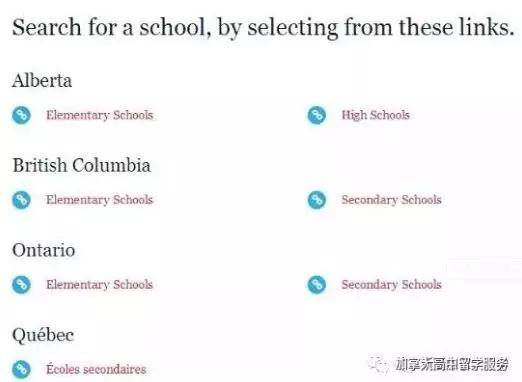Open British Columbia Secondary Schools link
Viewport: 522px width, 382px height.
(391, 200)
